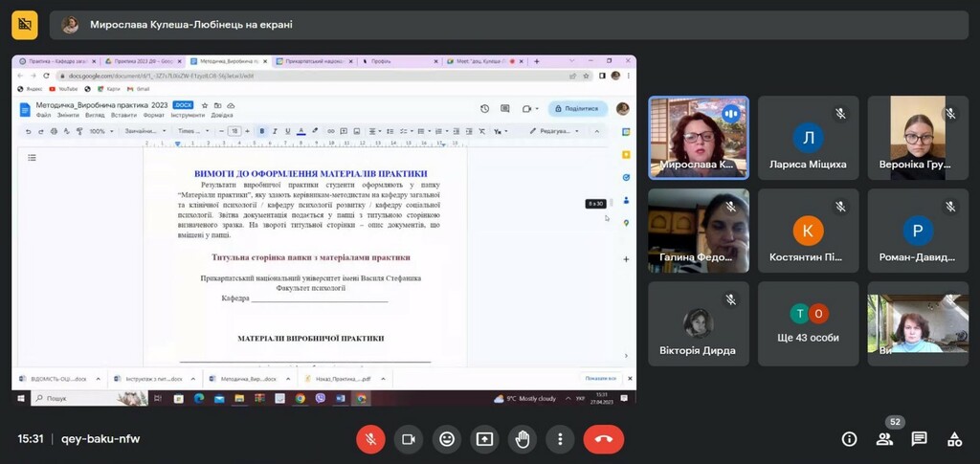Click the Поділитися share button

[x=577, y=109]
